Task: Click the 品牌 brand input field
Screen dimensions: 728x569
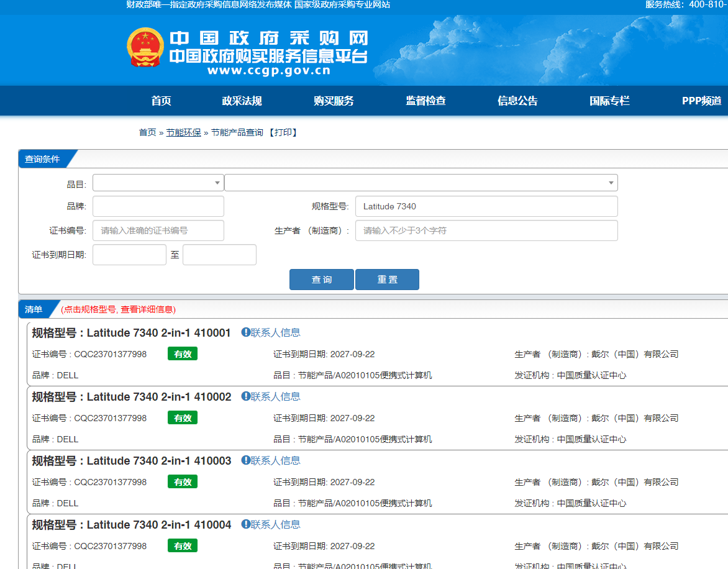Action: click(158, 206)
